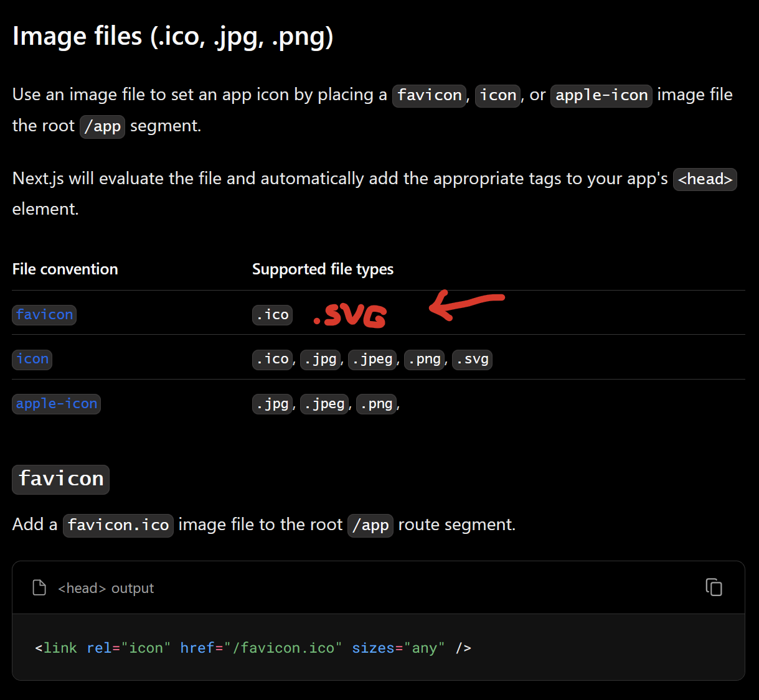The height and width of the screenshot is (700, 759).
Task: Click the Image files page heading
Action: 172,36
